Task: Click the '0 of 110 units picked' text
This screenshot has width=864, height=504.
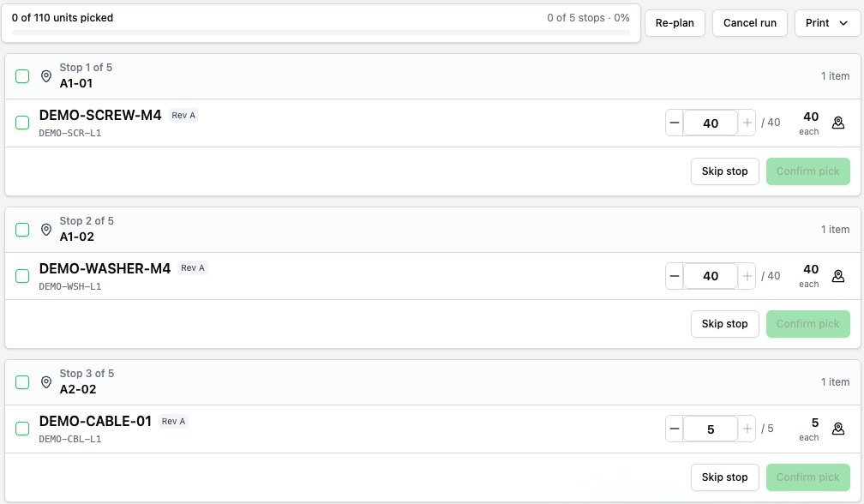Action: 63,18
